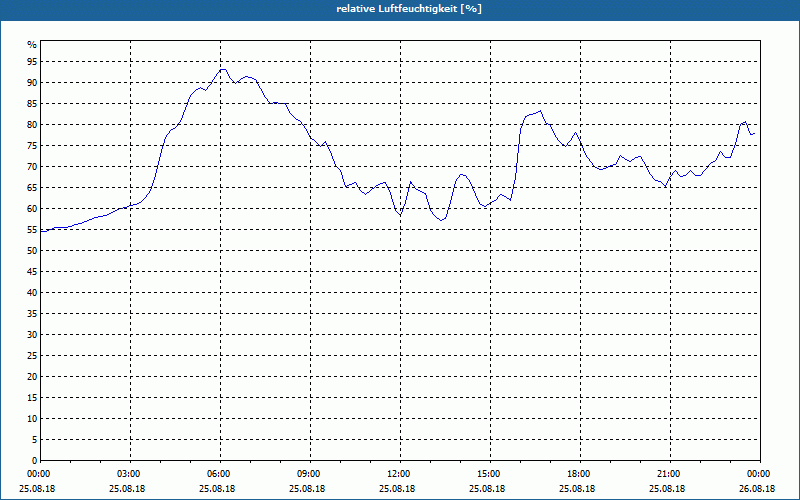
Task: Select the '03:00' time label on the x-axis
Action: click(130, 474)
